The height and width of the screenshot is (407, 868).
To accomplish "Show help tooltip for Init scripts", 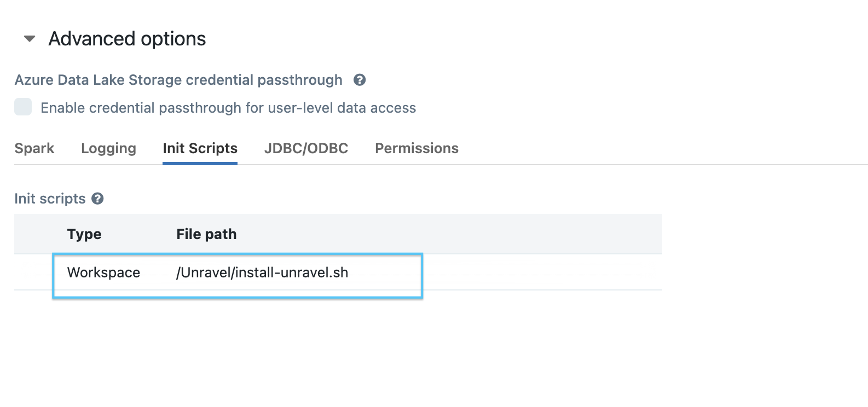I will tap(97, 199).
